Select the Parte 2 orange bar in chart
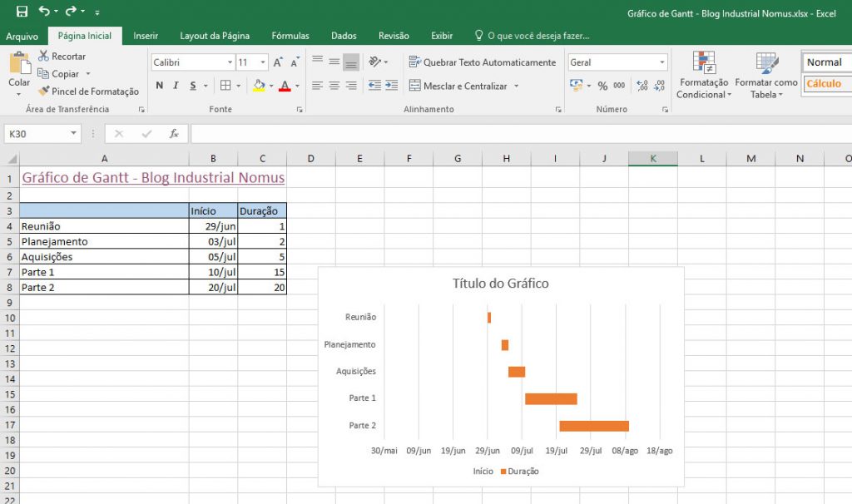Viewport: 852px width, 504px height. click(x=594, y=426)
